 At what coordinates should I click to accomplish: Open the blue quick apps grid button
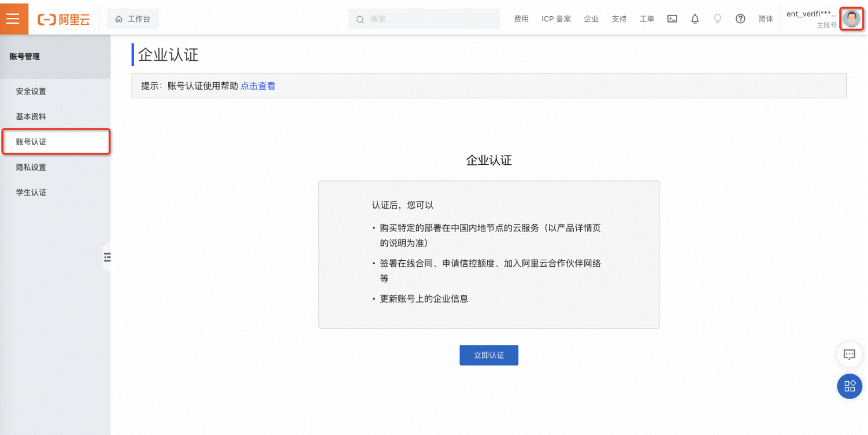coord(849,386)
